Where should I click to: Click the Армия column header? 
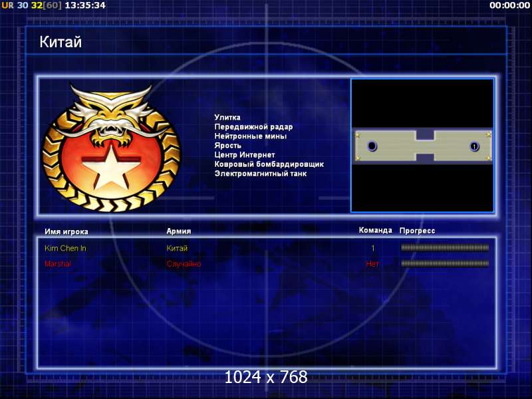(179, 231)
